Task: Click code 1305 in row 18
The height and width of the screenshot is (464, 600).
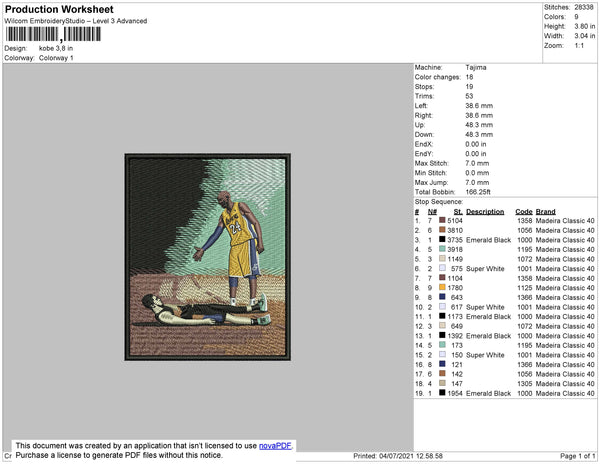Action: (525, 384)
